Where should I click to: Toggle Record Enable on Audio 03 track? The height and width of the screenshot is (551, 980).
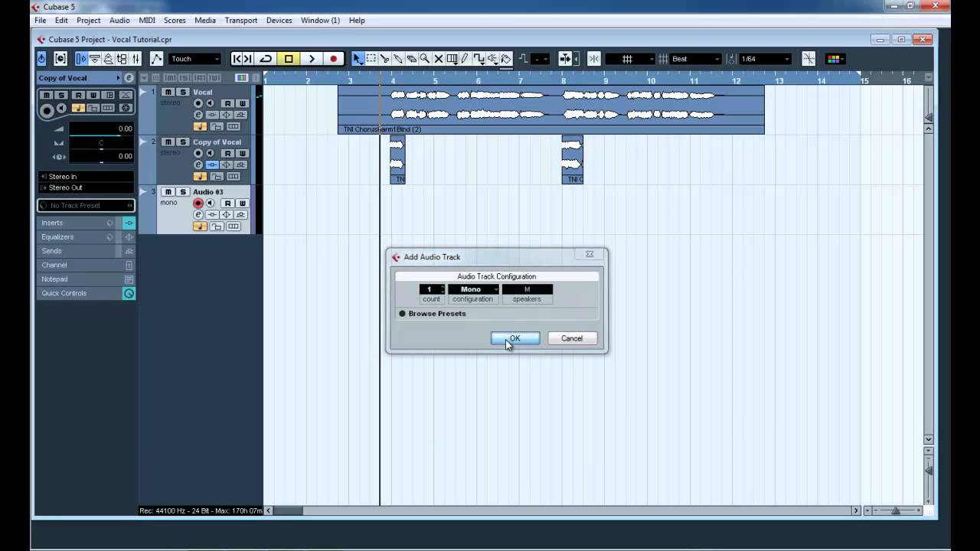(198, 204)
